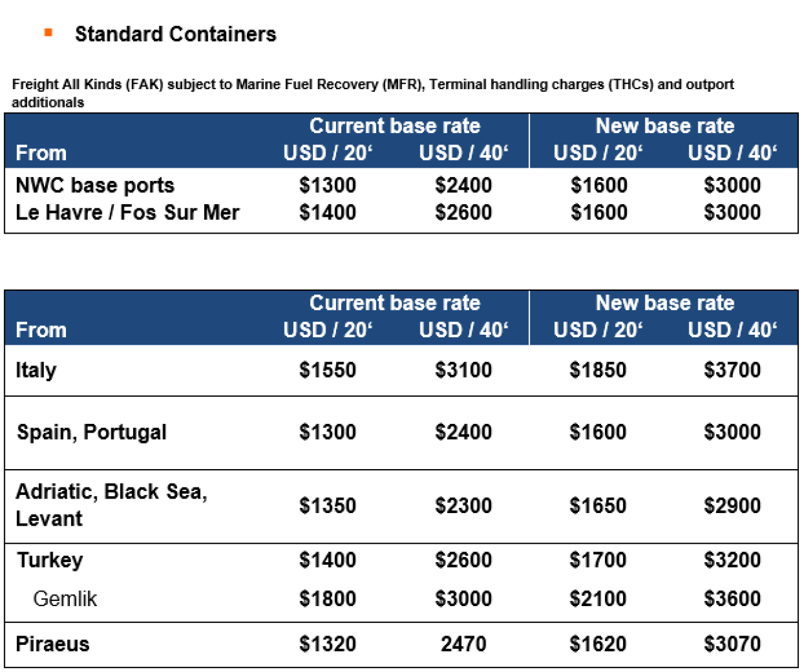The width and height of the screenshot is (804, 672).
Task: Click Turkey current 20' rate $1400
Action: pyautogui.click(x=328, y=560)
